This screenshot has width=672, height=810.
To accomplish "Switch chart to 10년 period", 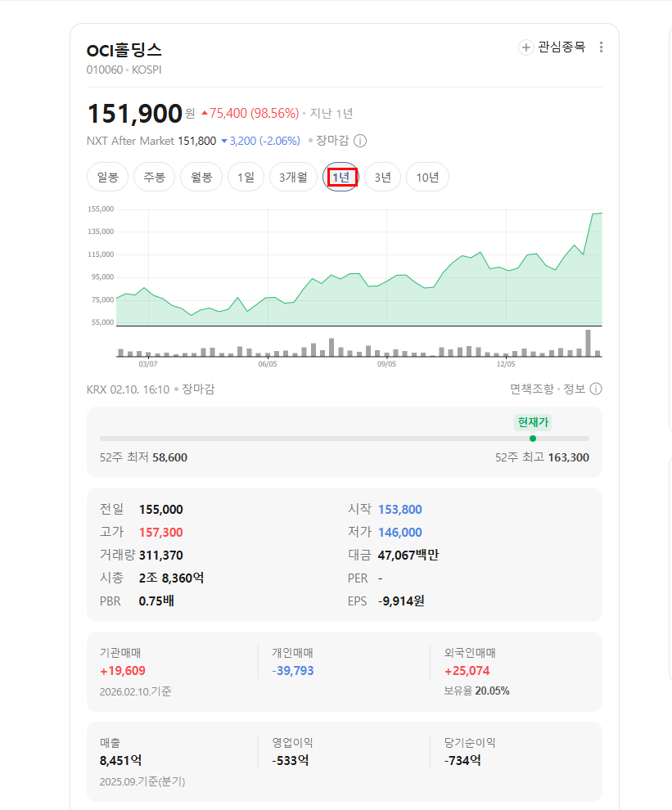I will point(427,178).
